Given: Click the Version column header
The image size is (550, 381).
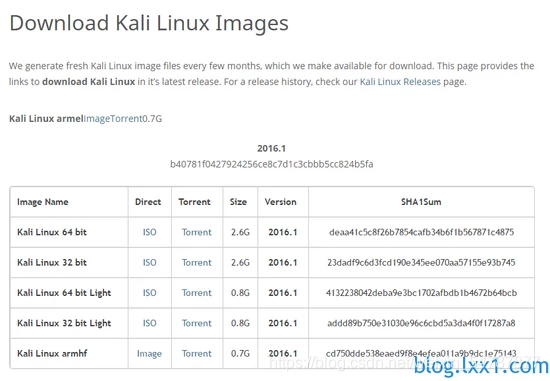Looking at the screenshot, I should tap(281, 202).
